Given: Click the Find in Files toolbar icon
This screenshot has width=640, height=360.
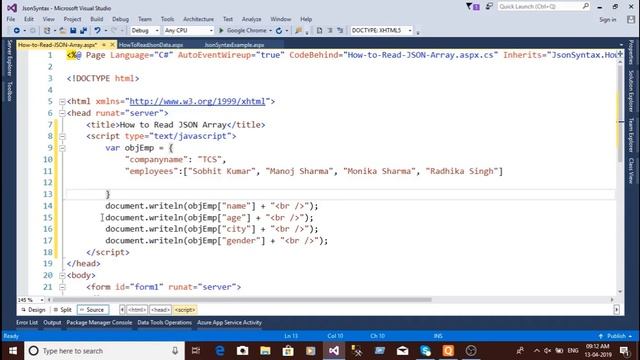Looking at the screenshot, I should coord(298,31).
